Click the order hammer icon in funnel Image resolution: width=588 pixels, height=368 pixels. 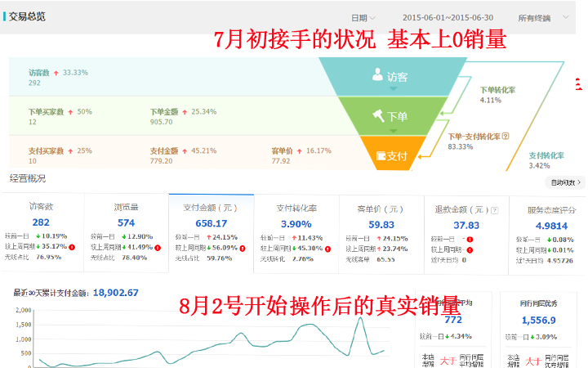click(377, 115)
